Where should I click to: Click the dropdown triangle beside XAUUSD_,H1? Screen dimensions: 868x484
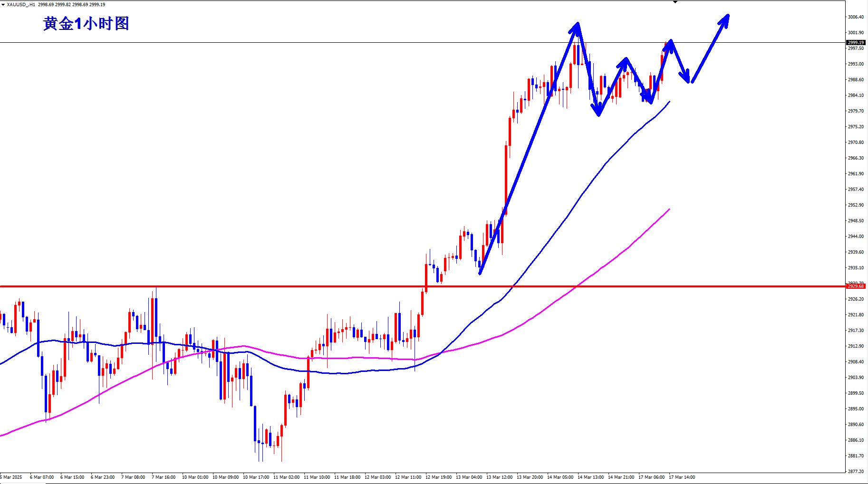pyautogui.click(x=3, y=4)
